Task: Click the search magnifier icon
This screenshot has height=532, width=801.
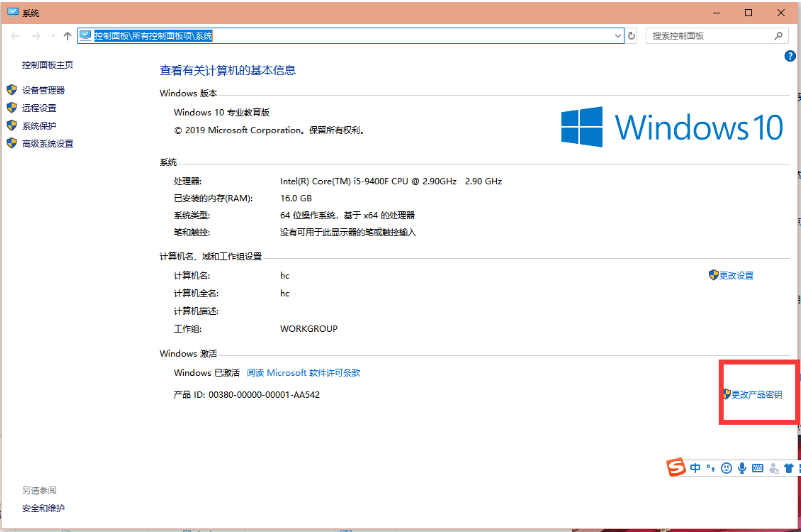Action: (776, 36)
